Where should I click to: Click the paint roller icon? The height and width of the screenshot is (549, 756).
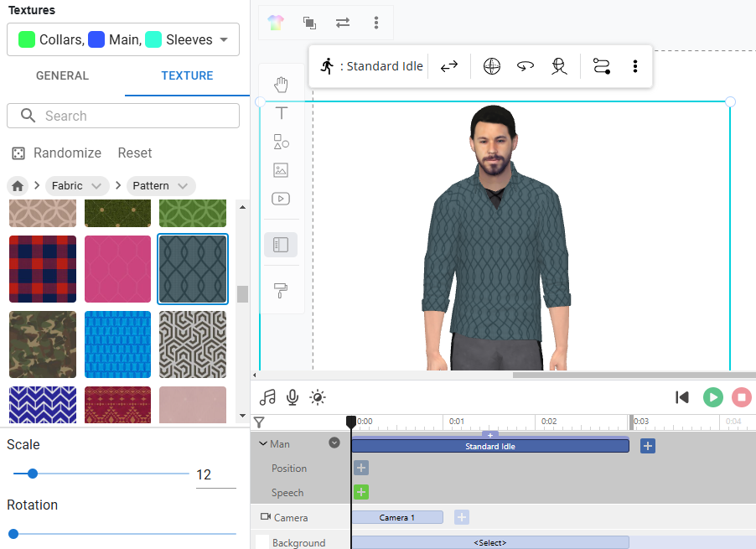point(281,291)
